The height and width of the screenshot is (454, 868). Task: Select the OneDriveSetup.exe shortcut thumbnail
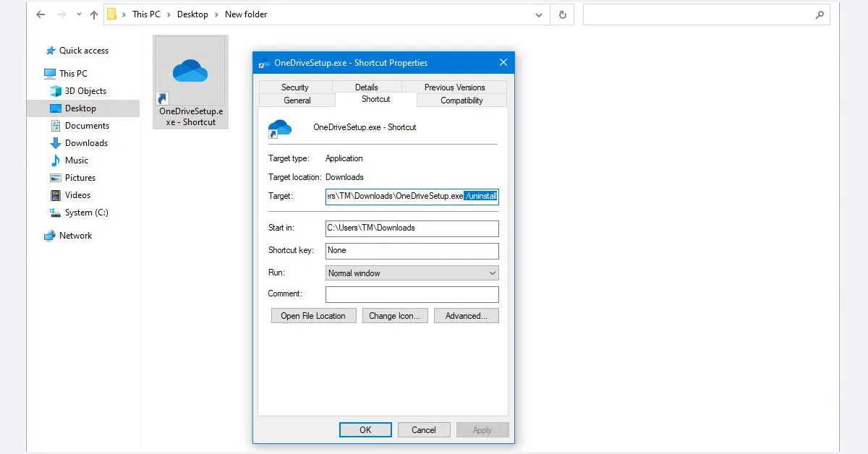tap(190, 71)
